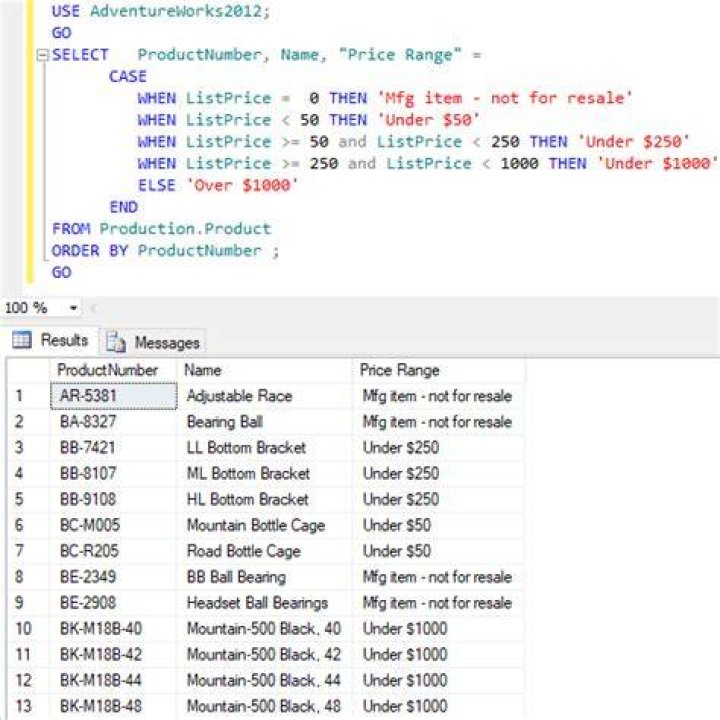Select the BB-7421 cell

pyautogui.click(x=113, y=447)
